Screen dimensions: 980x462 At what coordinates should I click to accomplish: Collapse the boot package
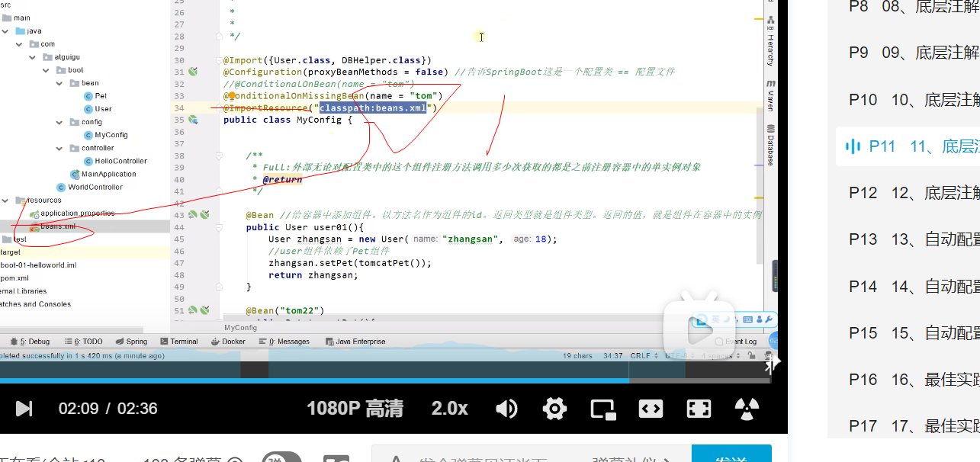47,70
